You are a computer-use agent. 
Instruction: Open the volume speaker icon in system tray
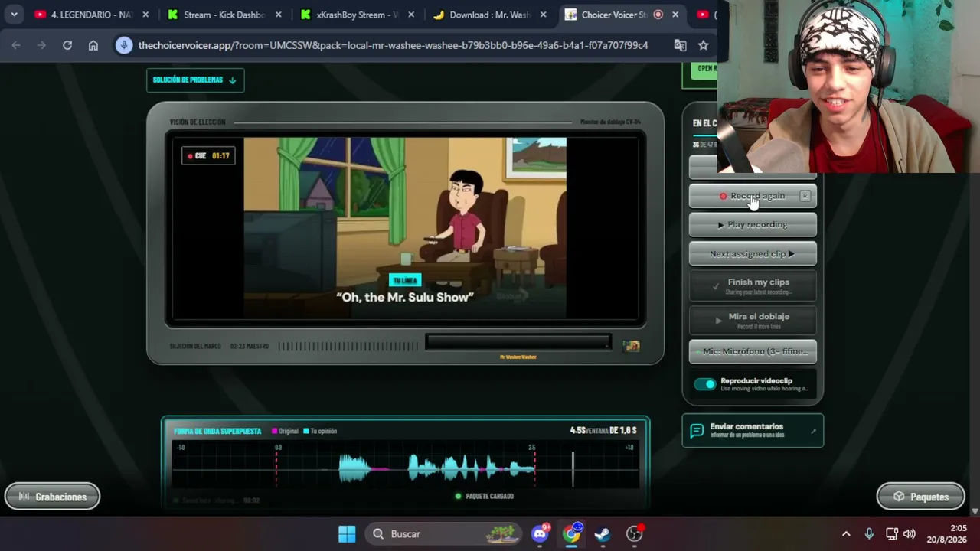[x=910, y=533]
